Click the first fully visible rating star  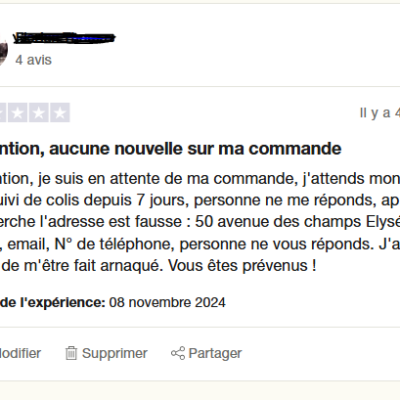point(17,113)
